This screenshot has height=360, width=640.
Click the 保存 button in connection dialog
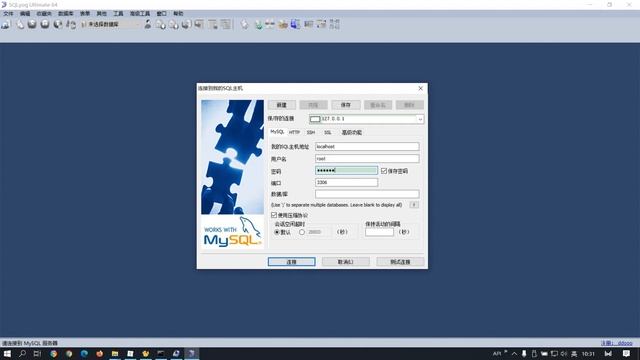(x=346, y=105)
